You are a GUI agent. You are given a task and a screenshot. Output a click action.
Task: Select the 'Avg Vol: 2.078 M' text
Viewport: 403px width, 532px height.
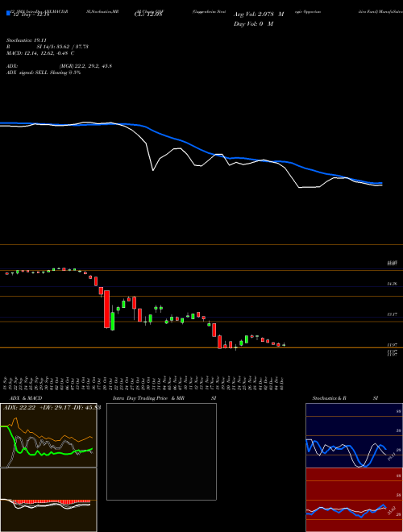pyautogui.click(x=259, y=15)
